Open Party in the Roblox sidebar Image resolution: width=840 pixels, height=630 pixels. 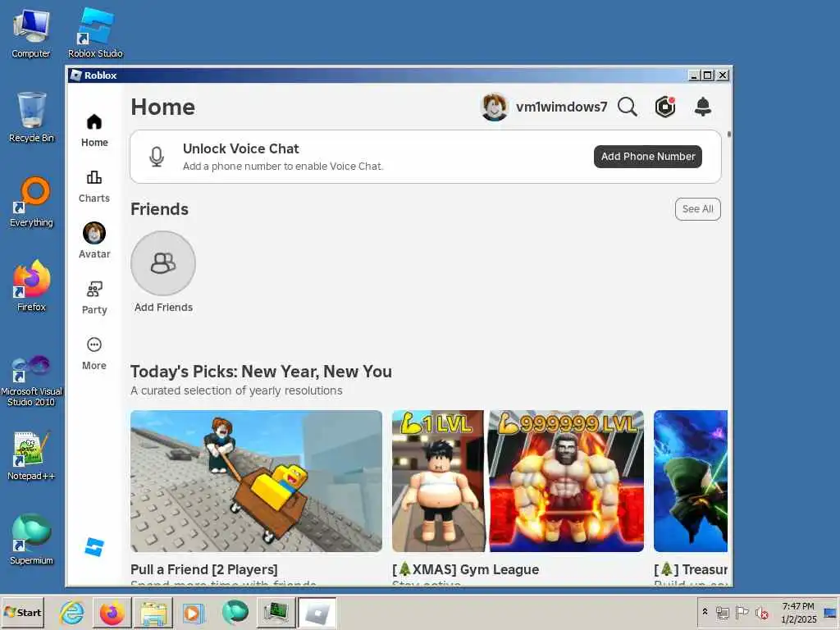click(x=94, y=298)
